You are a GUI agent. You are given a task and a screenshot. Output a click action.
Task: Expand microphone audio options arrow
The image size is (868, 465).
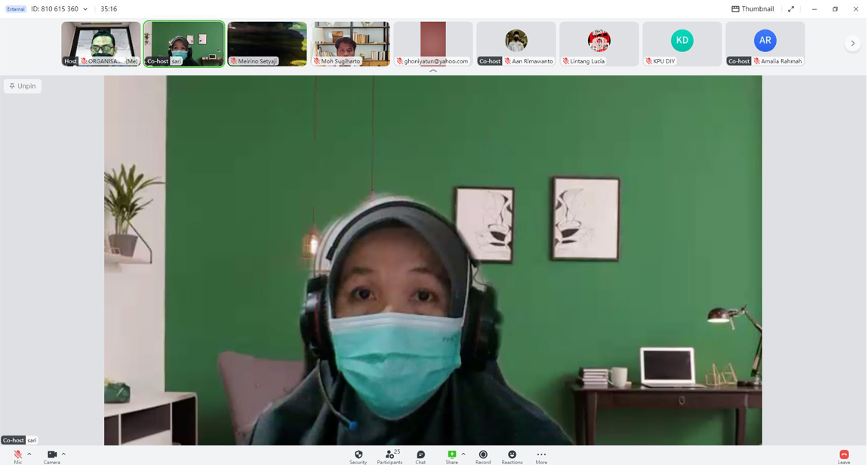[x=29, y=454]
